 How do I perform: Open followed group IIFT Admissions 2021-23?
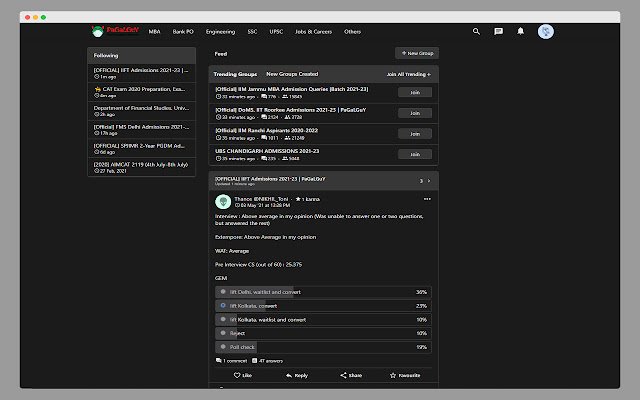point(141,73)
